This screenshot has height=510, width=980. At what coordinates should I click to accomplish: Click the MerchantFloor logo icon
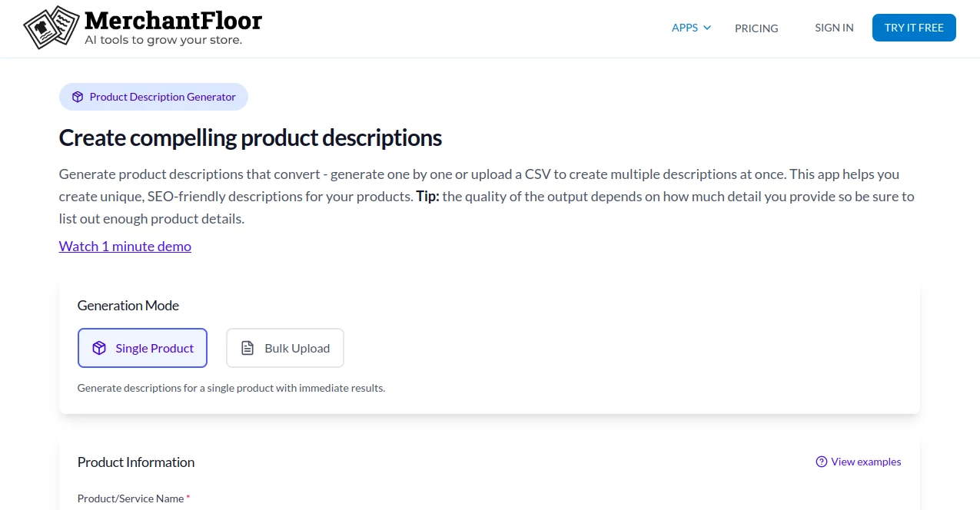tap(51, 26)
